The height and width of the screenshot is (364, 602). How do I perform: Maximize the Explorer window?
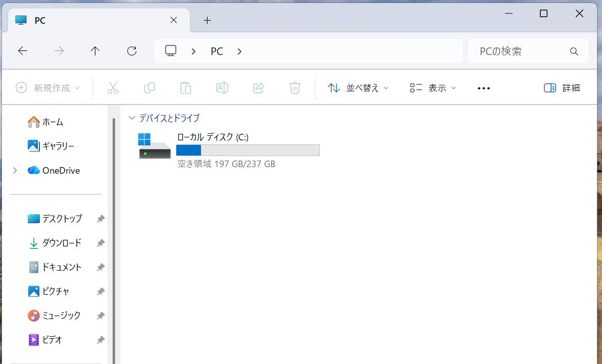(543, 14)
